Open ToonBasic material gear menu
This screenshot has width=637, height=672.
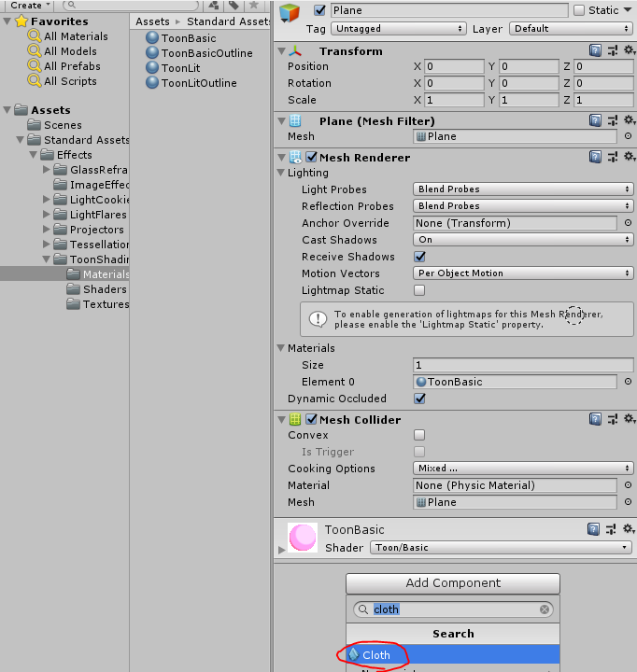pos(629,529)
